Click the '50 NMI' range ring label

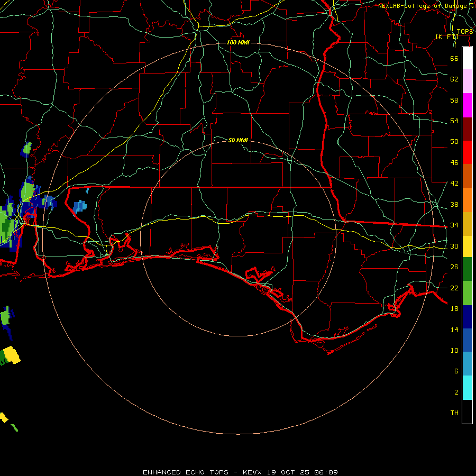[238, 140]
